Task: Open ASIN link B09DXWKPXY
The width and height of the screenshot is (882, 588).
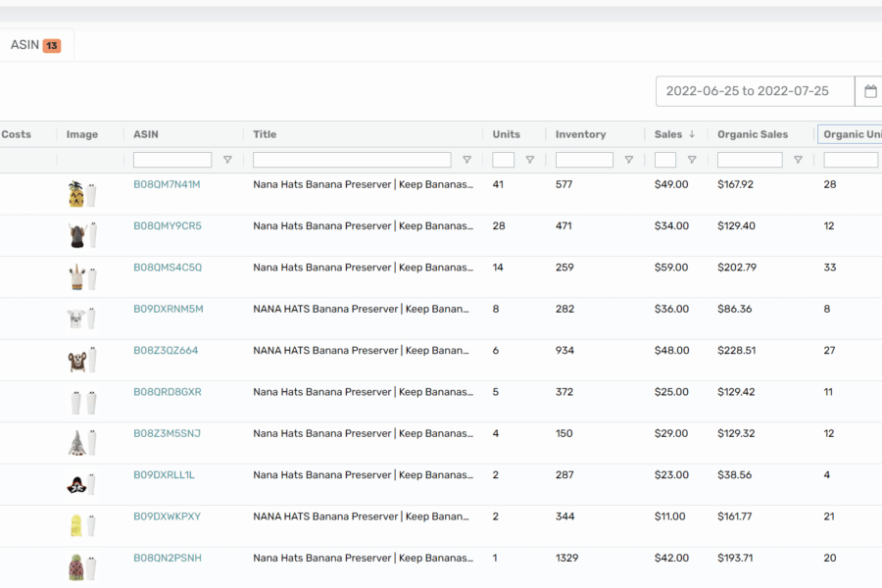Action: pos(167,516)
